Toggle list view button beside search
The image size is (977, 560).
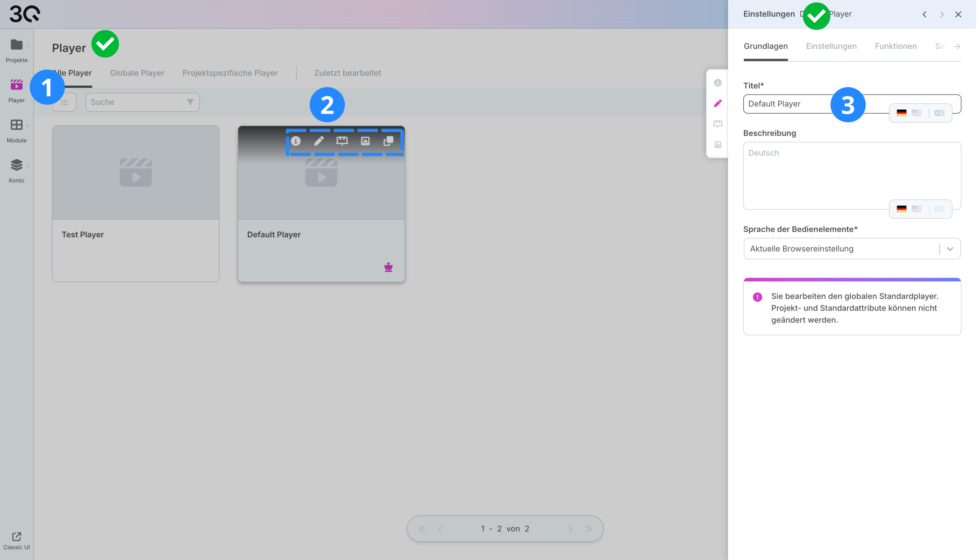(x=64, y=102)
